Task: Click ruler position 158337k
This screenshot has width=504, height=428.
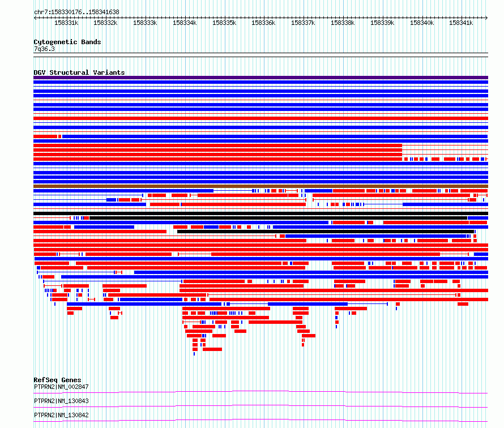Action: pos(303,23)
